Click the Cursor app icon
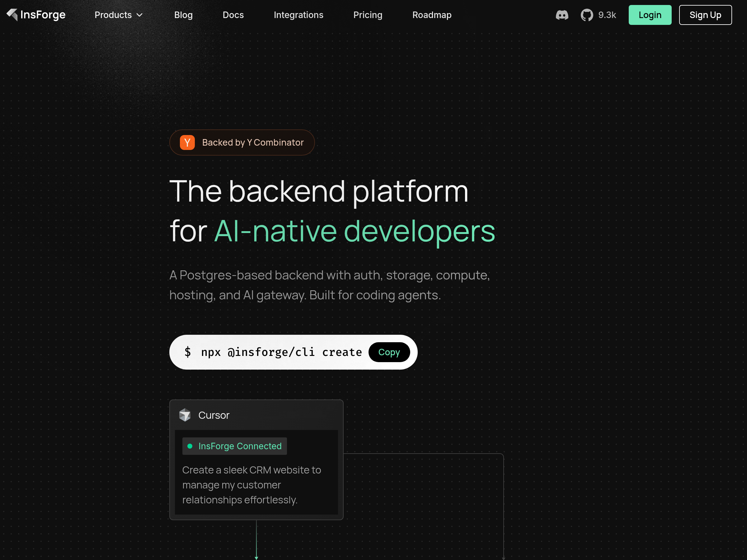 click(185, 415)
